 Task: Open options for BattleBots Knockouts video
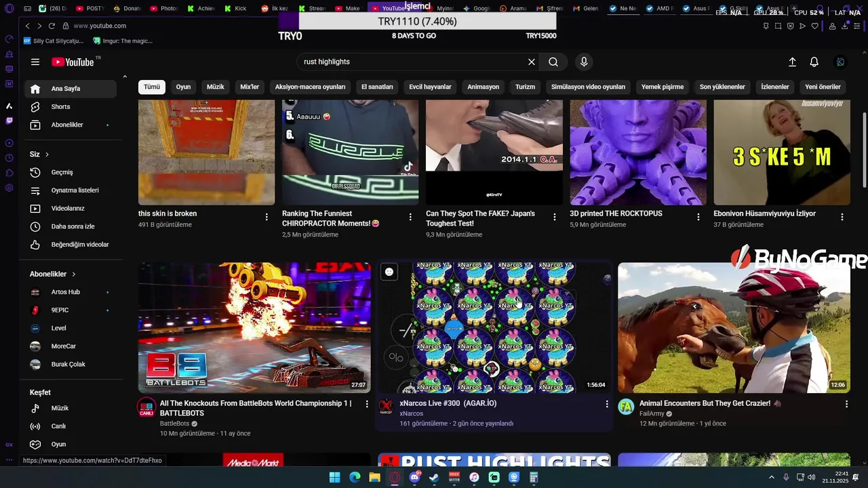pos(367,404)
